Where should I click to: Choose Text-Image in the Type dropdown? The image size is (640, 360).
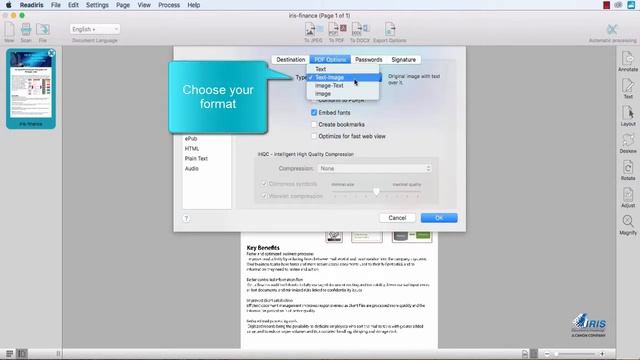[343, 78]
